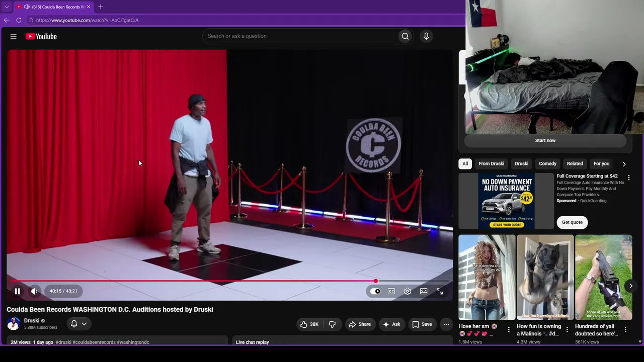Select the Druski filter chip
This screenshot has width=644, height=362.
pos(522,163)
